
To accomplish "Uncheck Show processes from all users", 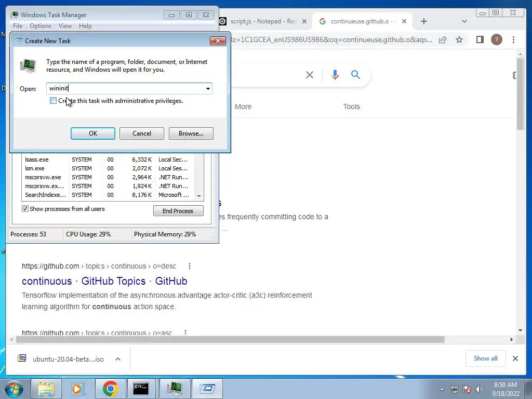I will tap(25, 209).
